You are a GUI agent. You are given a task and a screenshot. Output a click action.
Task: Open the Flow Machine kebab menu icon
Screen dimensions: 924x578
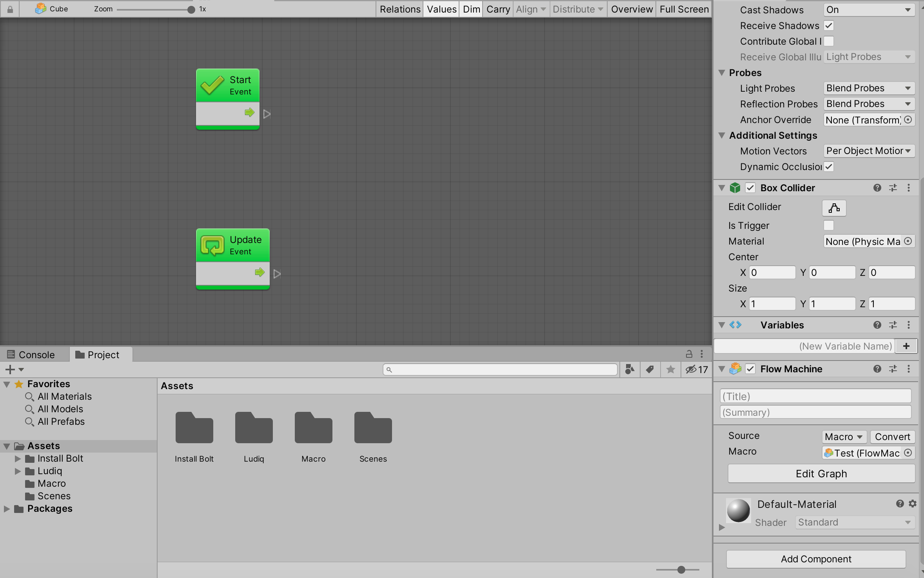click(x=909, y=369)
